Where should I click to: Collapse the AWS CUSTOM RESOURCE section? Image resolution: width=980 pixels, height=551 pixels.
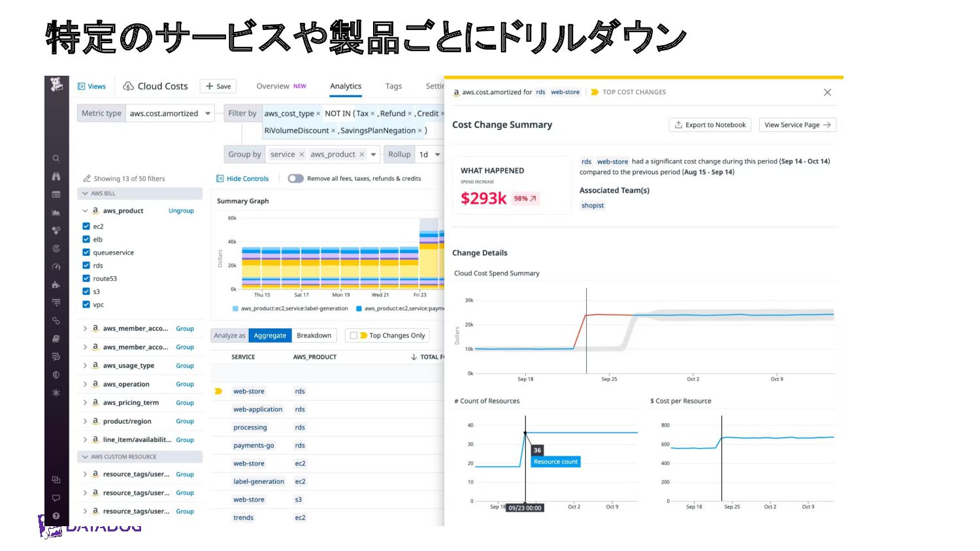click(140, 456)
